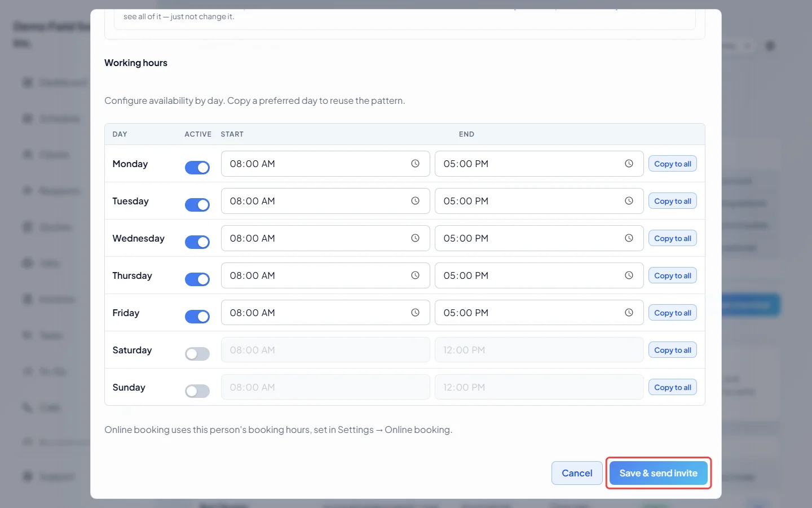
Task: Open time picker clock for Tuesday end
Action: (x=629, y=201)
